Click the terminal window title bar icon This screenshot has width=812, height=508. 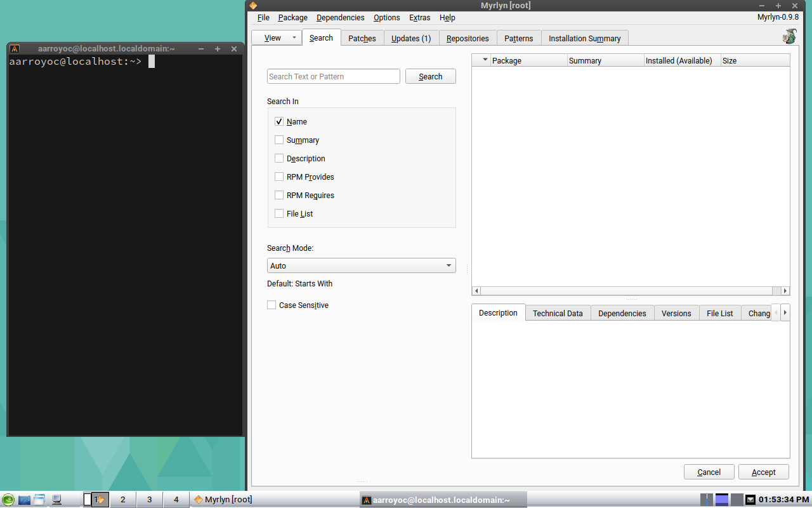15,49
